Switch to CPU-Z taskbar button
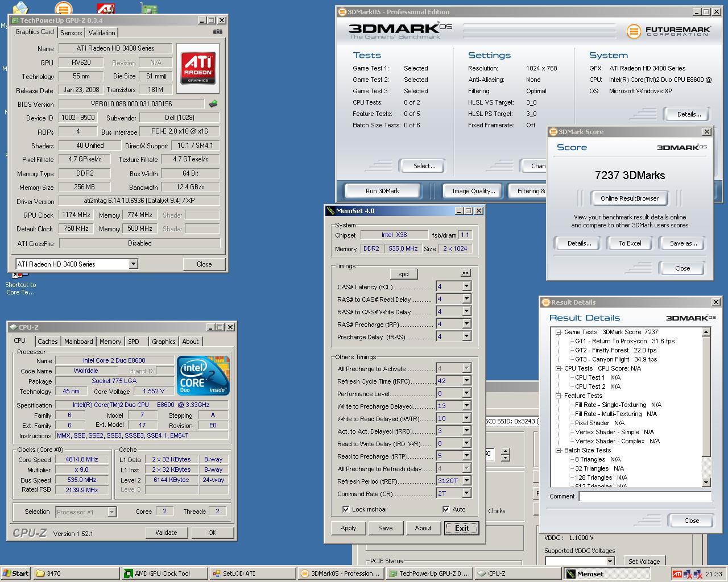 coord(517,573)
